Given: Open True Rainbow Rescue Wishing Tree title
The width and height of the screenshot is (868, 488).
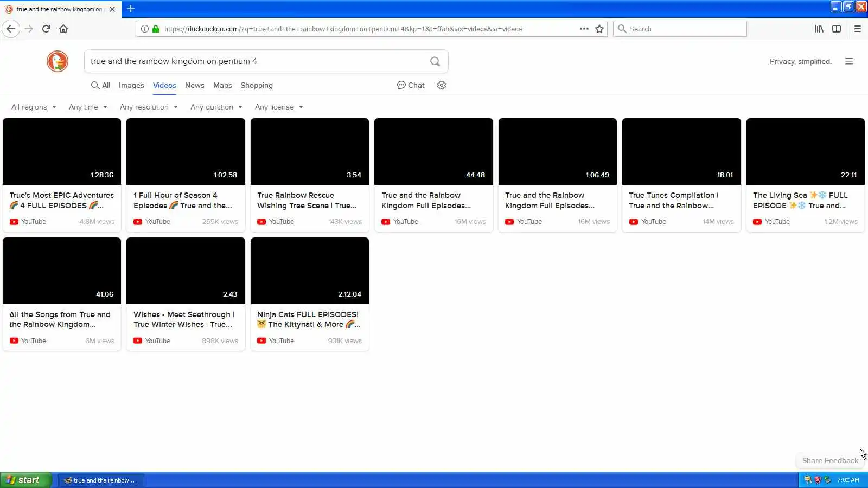Looking at the screenshot, I should tap(307, 200).
